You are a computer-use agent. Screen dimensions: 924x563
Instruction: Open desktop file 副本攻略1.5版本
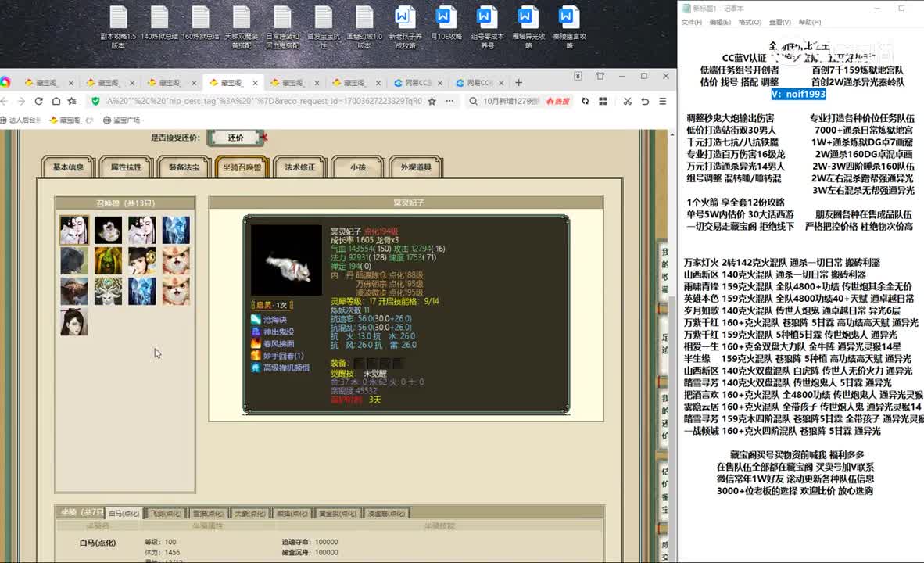119,27
